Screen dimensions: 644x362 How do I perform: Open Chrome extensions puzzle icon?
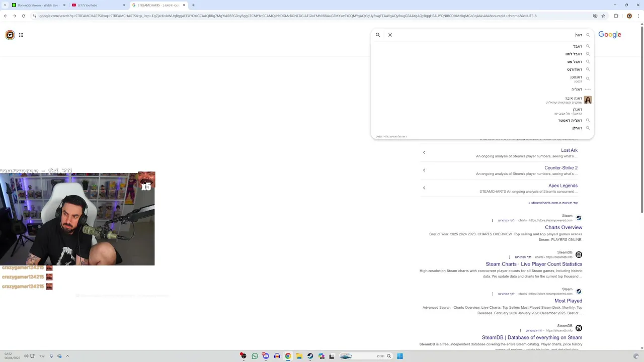616,16
